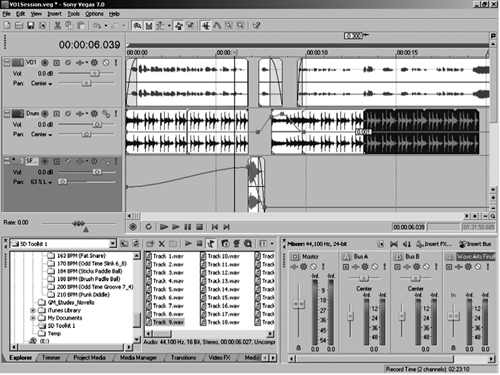Switch to the Trimmer tab

click(51, 358)
